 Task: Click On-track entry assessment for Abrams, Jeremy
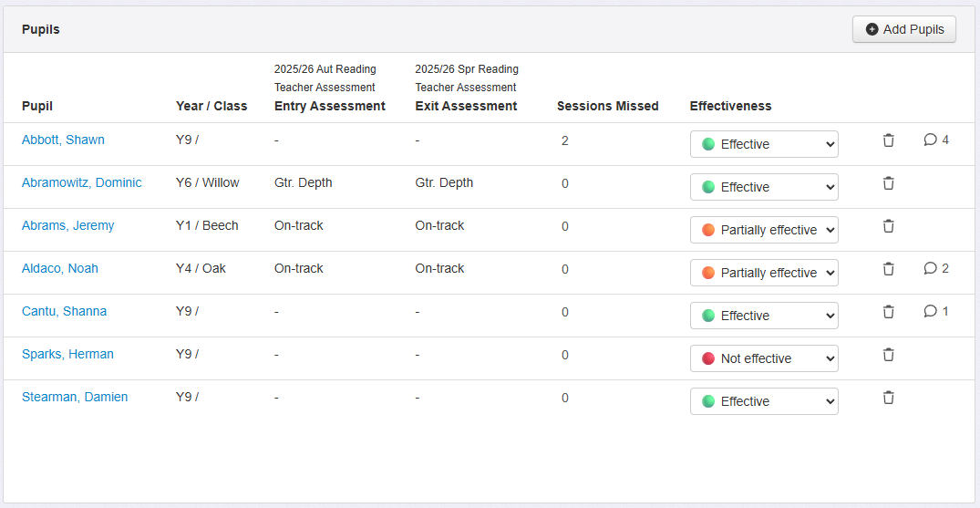click(299, 226)
